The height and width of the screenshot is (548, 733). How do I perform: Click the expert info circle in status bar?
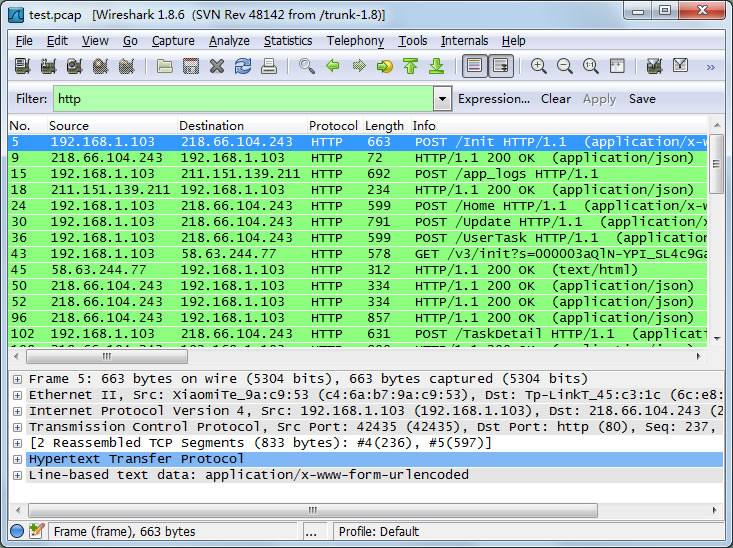coord(17,531)
